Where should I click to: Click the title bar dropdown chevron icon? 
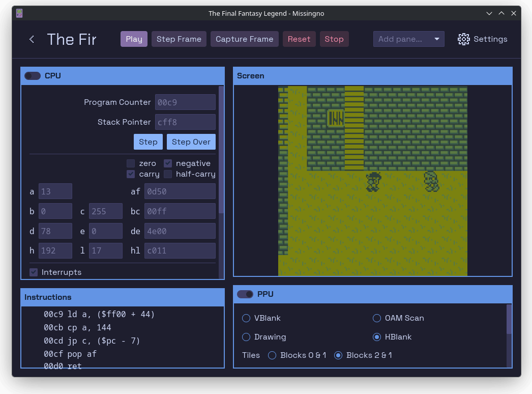click(489, 13)
